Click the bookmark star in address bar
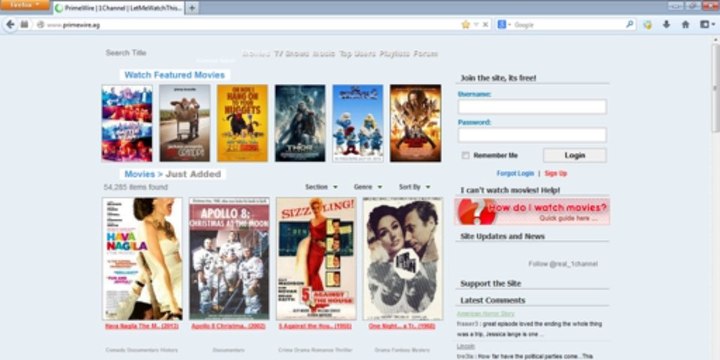 (466, 25)
